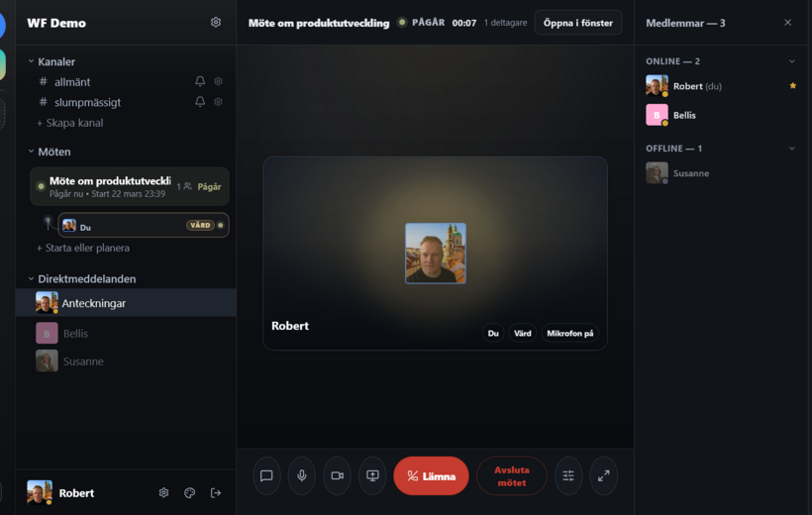Open the meeting chat panel
This screenshot has width=812, height=515.
[x=266, y=475]
